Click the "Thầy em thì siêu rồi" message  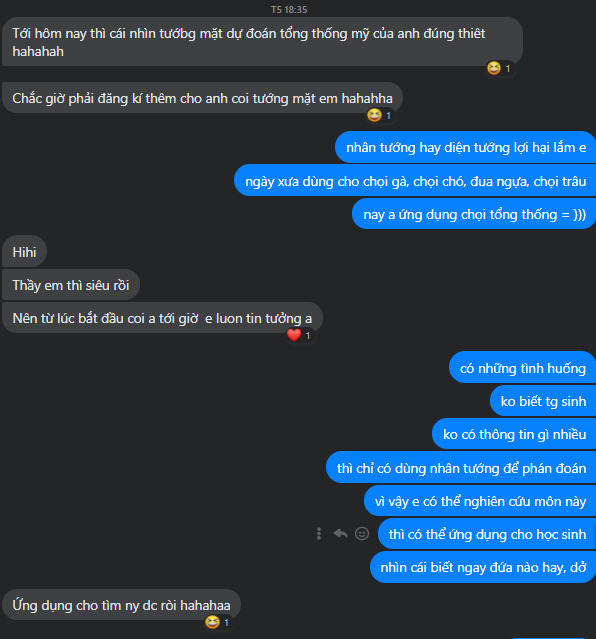pyautogui.click(x=71, y=285)
